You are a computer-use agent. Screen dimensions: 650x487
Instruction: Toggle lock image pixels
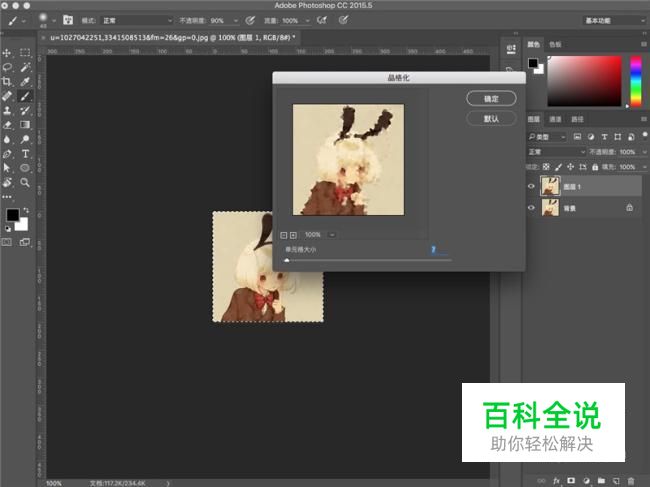pos(558,167)
